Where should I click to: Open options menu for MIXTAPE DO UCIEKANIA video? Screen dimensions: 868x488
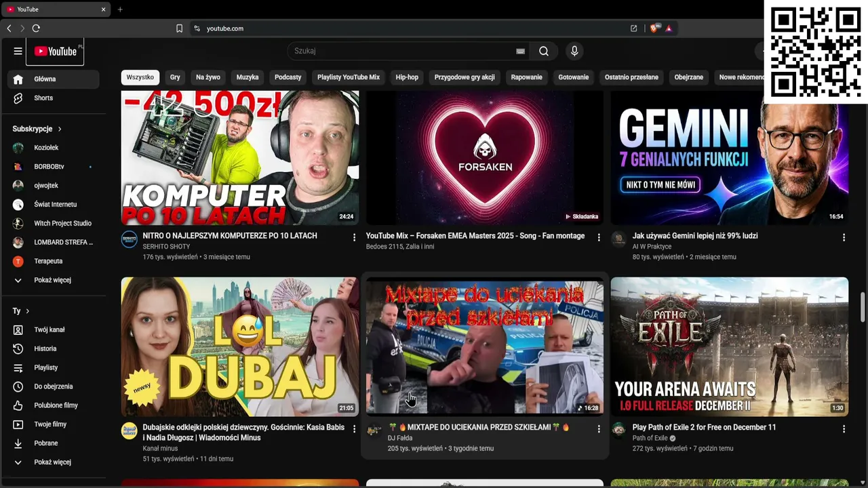coord(599,429)
